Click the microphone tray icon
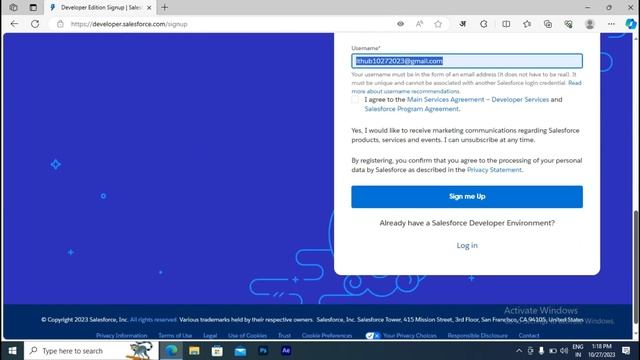 pos(541,351)
